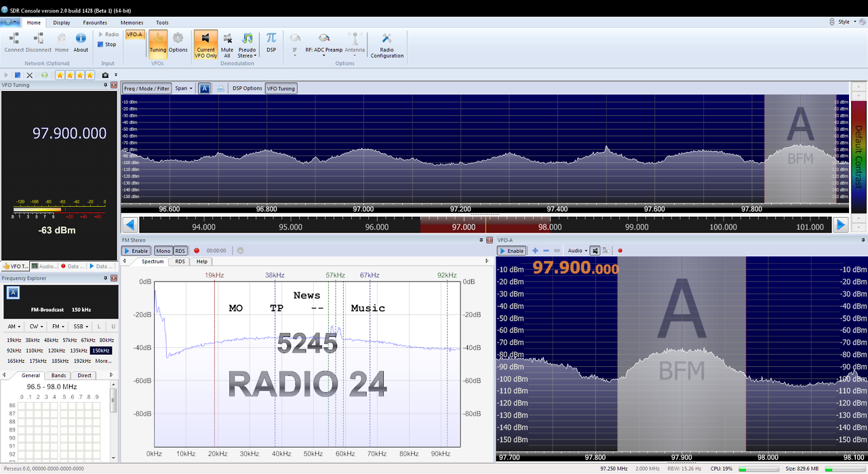Click the 97.900.000 frequency display in VFO Tuning

(70, 133)
